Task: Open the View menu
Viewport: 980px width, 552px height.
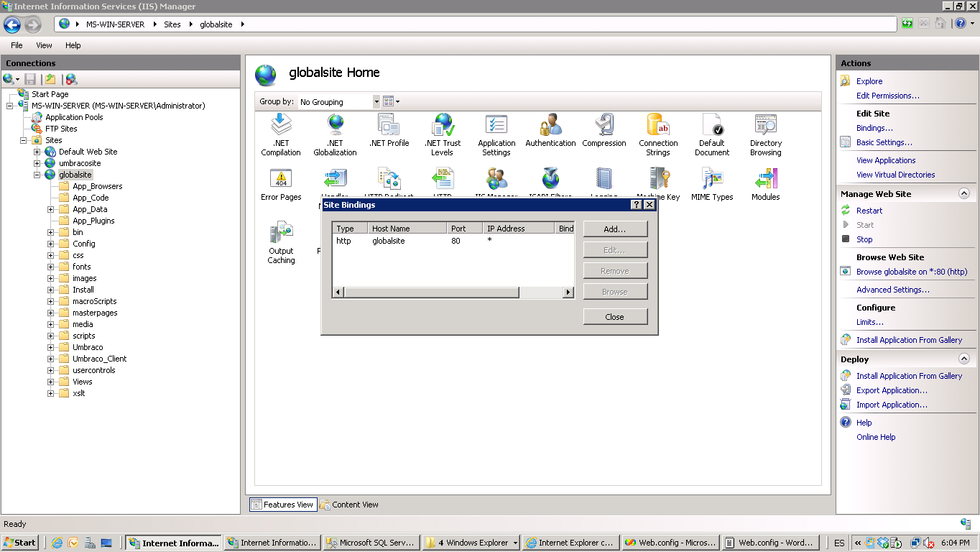Action: [44, 45]
